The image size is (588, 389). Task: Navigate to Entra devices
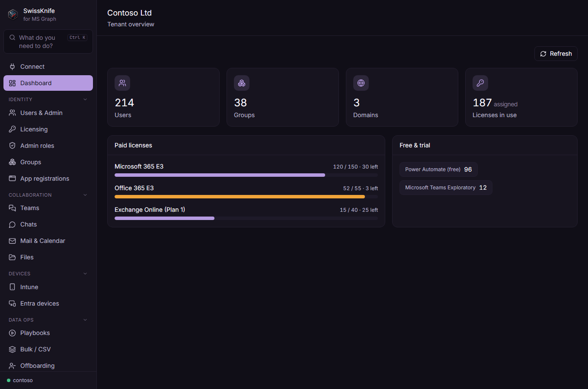coord(48,303)
